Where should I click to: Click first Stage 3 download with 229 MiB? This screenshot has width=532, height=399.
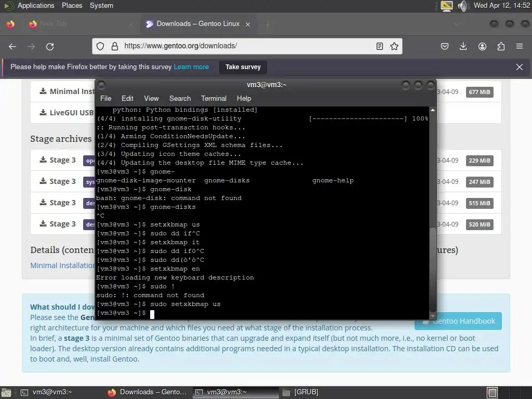pyautogui.click(x=58, y=160)
